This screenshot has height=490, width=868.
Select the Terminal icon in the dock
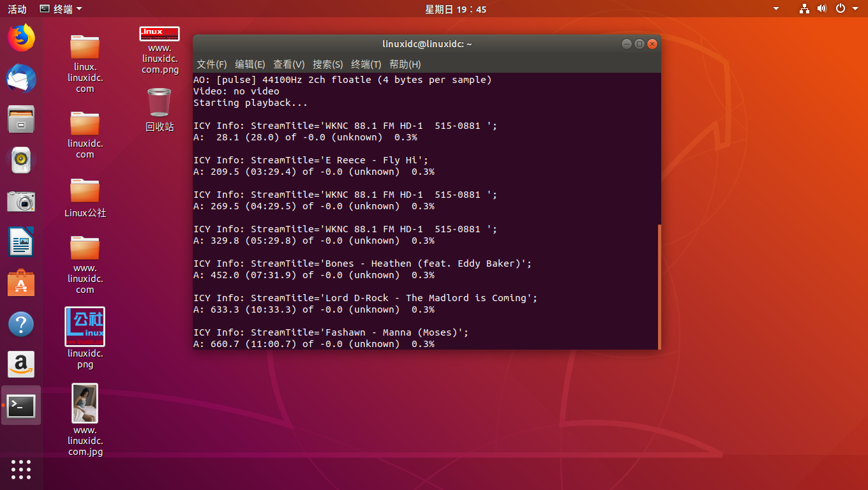pyautogui.click(x=21, y=406)
